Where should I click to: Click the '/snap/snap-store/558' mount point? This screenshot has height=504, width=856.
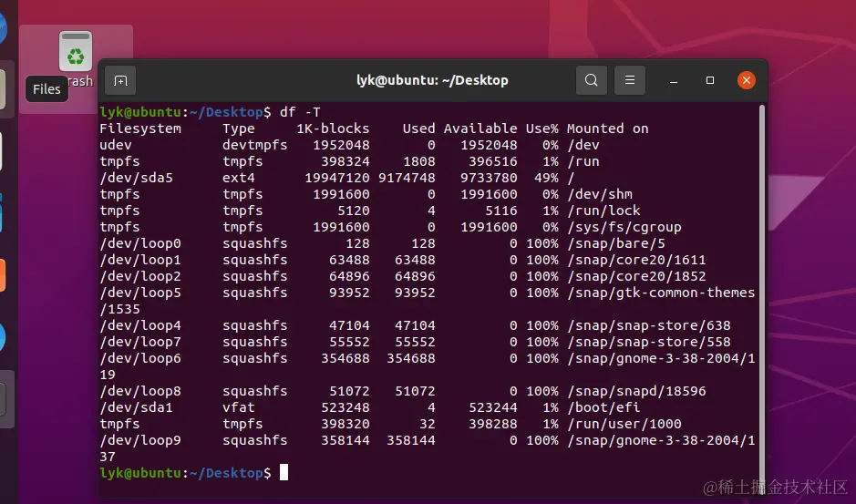pos(648,342)
